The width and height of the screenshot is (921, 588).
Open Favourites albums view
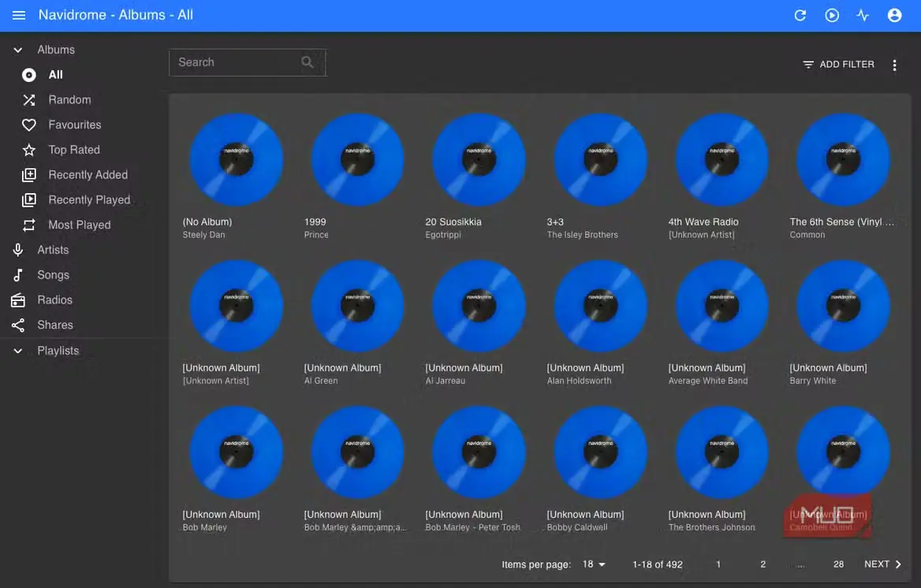click(x=75, y=125)
